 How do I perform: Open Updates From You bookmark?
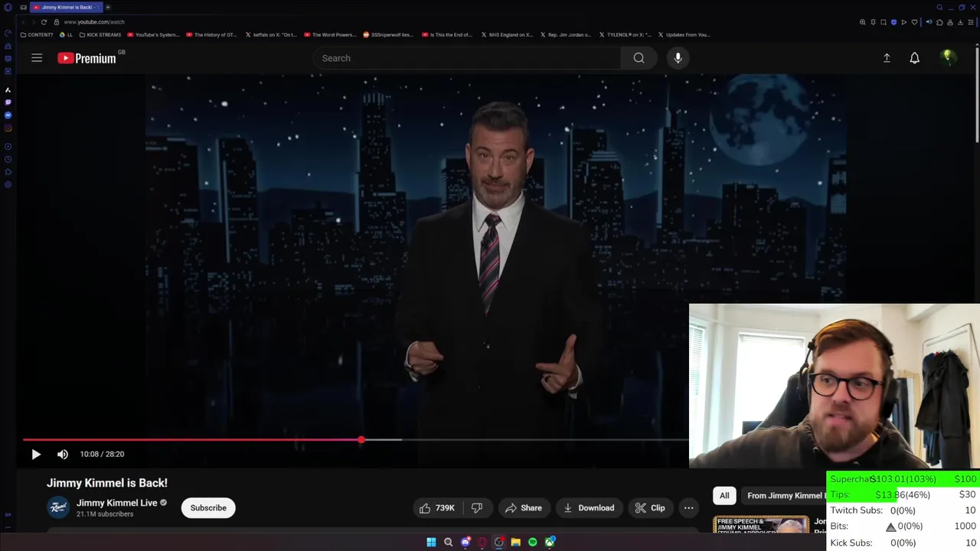(684, 34)
